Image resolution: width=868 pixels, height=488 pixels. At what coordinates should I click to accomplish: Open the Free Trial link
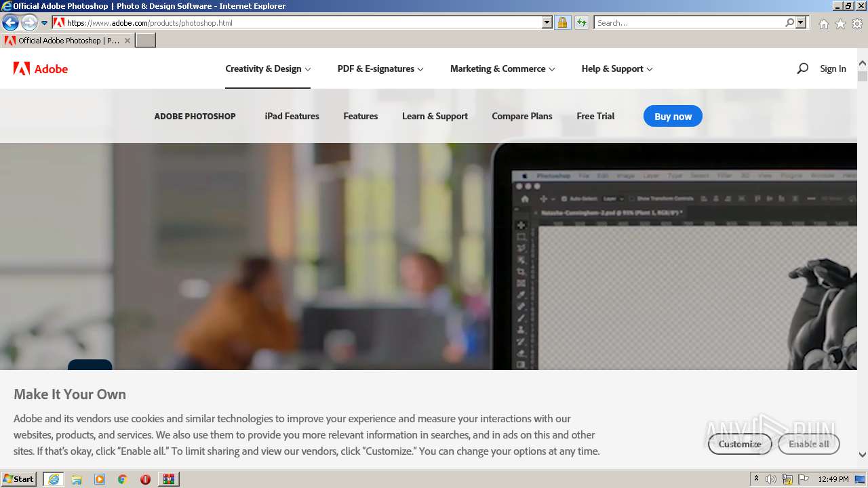tap(595, 116)
